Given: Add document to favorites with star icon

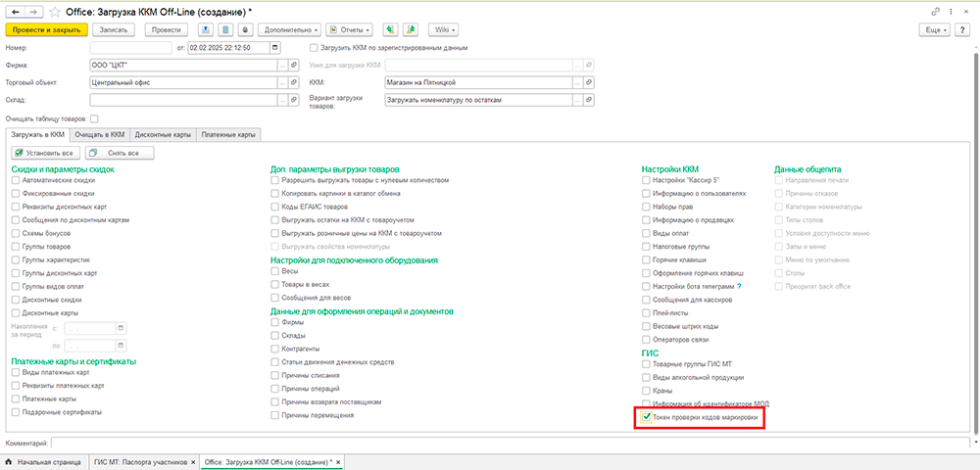Looking at the screenshot, I should click(54, 10).
